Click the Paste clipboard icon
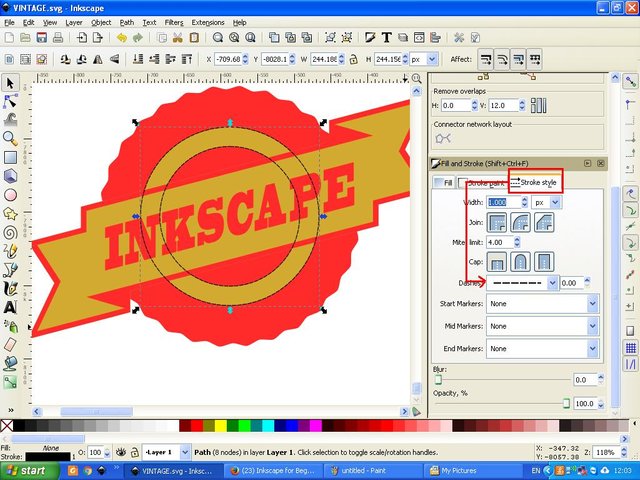 point(194,38)
